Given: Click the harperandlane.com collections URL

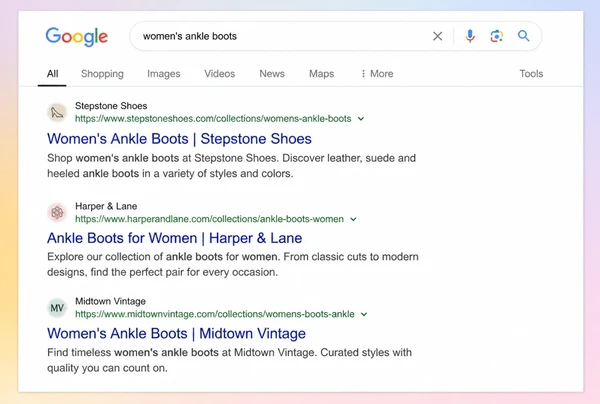Looking at the screenshot, I should click(x=209, y=219).
